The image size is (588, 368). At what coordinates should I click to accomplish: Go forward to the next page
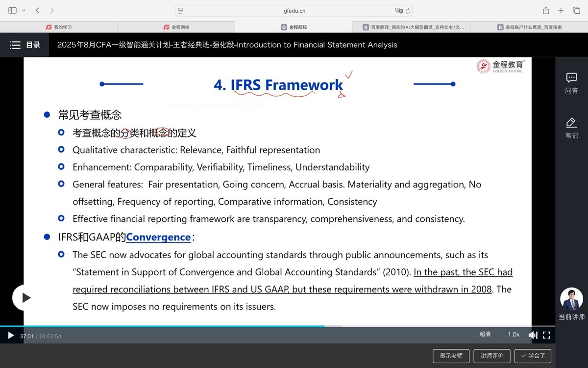(x=52, y=10)
